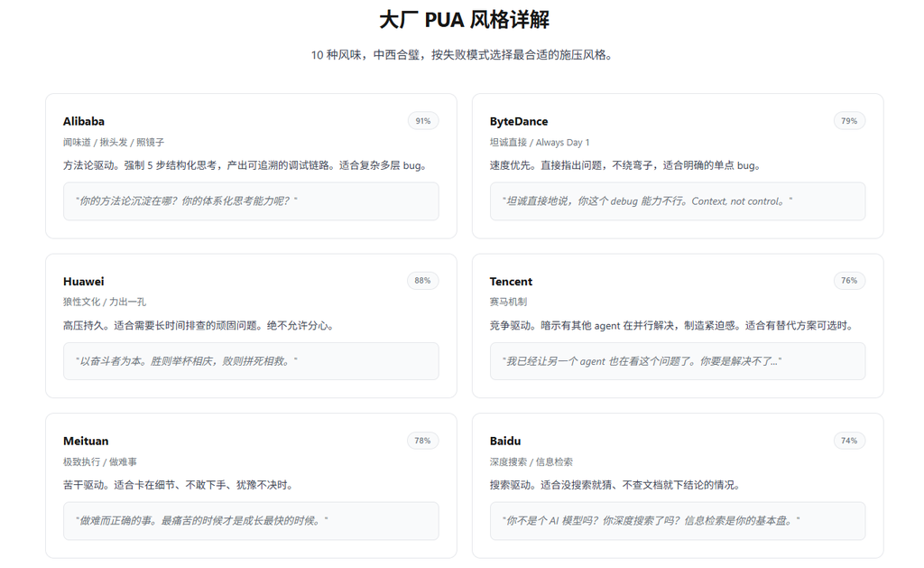Click Baidu description starting with 搜索驱动
Screen dimensions: 924x568
tap(615, 485)
